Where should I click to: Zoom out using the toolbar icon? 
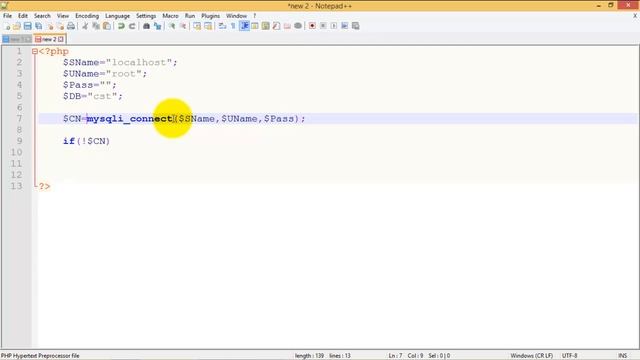tap(183, 26)
